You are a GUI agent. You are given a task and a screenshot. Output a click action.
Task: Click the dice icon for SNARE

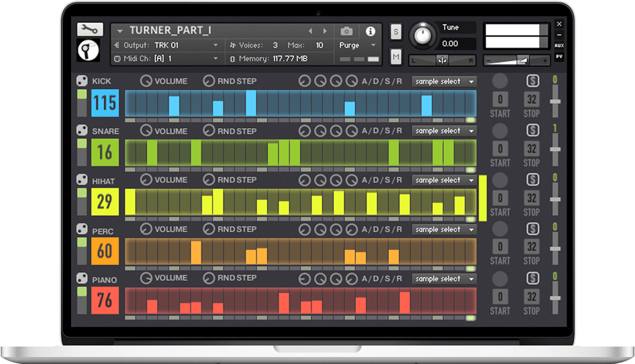click(82, 131)
